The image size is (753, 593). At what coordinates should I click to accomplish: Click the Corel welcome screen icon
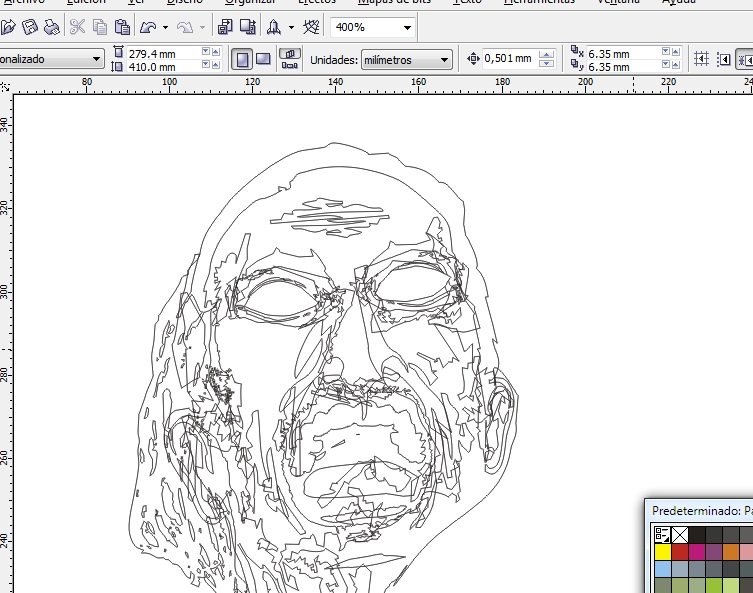tap(311, 27)
